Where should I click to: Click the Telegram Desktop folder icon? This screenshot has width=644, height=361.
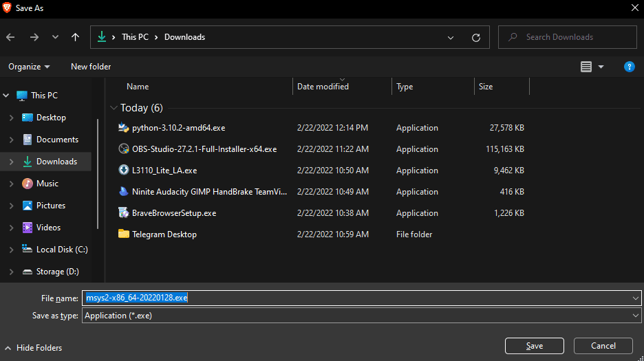pyautogui.click(x=124, y=234)
